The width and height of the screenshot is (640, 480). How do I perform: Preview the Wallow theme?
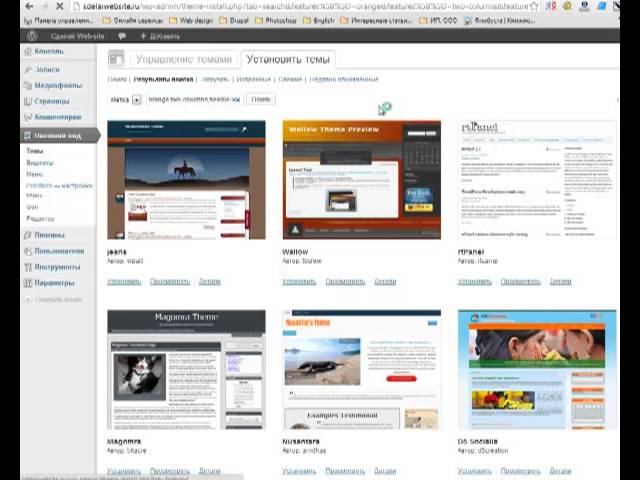[345, 282]
